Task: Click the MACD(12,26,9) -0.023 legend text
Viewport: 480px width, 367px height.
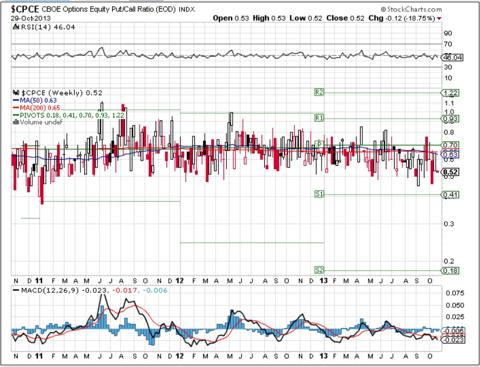Action: pyautogui.click(x=64, y=291)
